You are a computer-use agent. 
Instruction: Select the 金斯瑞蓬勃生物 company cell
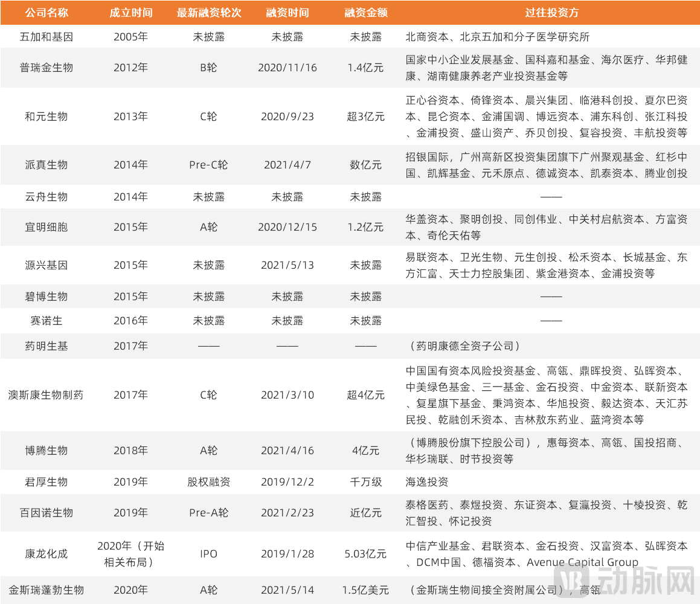(x=47, y=590)
